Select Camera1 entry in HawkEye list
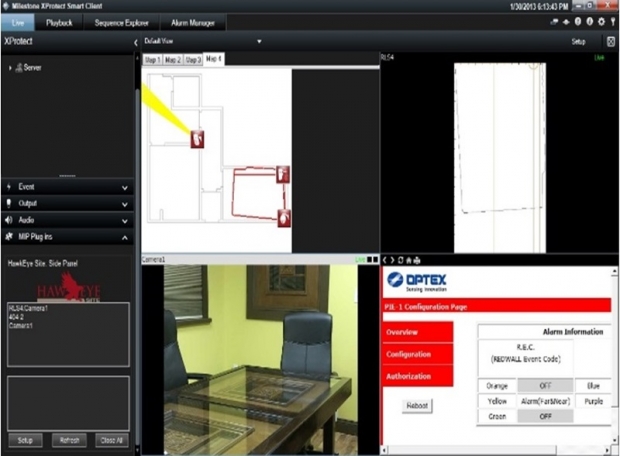The image size is (620, 456). click(x=21, y=325)
